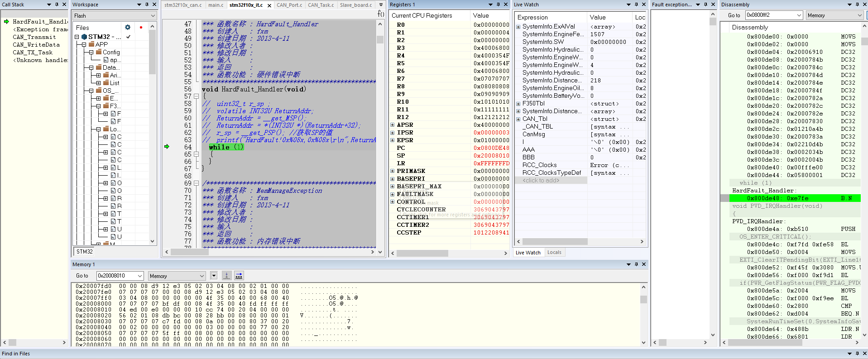868x359 pixels.
Task: Click the Memory 1 zone marker toolbar icon
Action: (227, 275)
